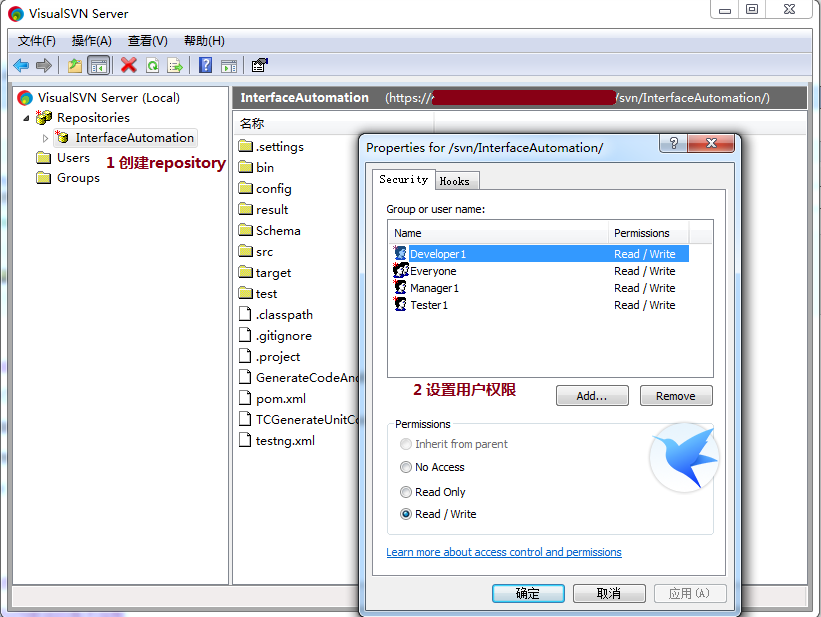Open the 查看(V) menu
This screenshot has width=821, height=617.
148,41
